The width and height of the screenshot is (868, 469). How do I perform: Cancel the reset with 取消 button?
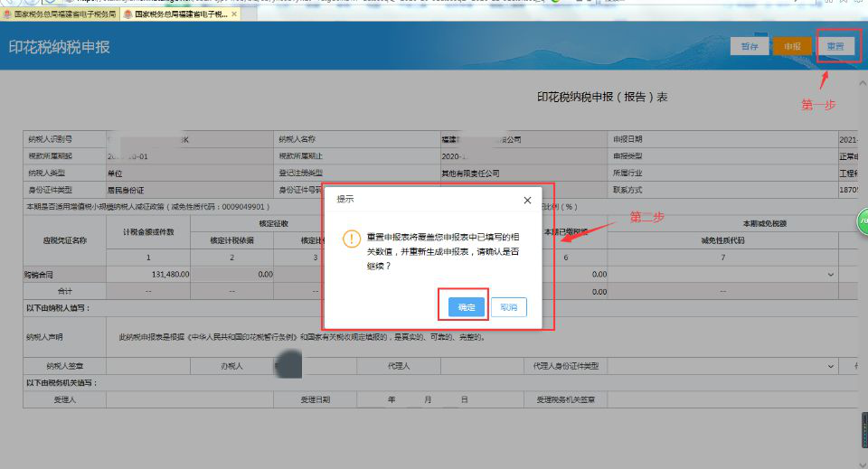(x=508, y=307)
